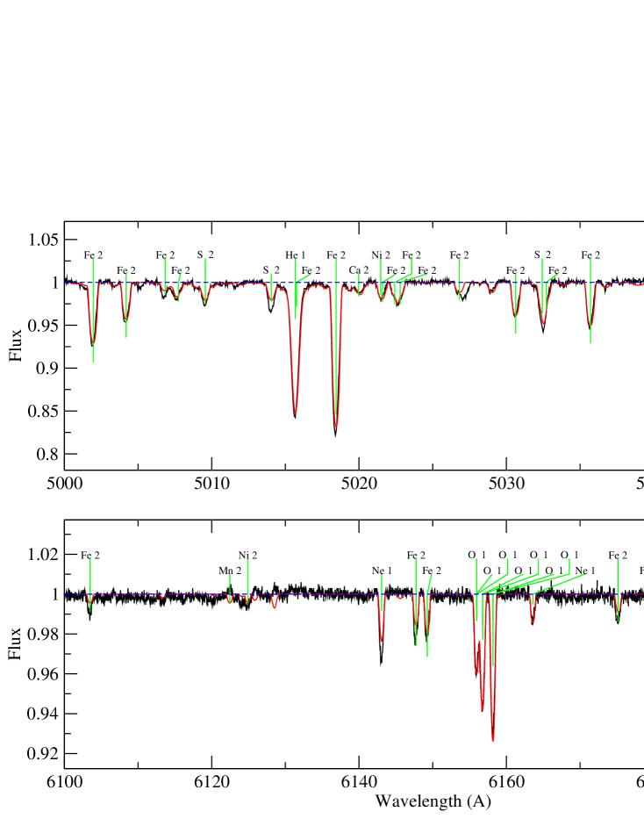Click the 0.85 flux tick label

(43, 411)
